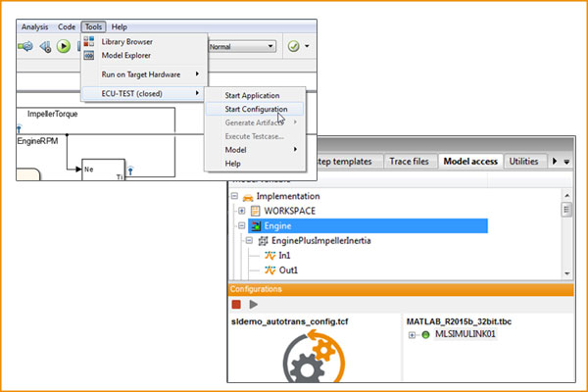Viewport: 588px width, 392px height.
Task: Expand the WORKSPACE node
Action: [x=242, y=211]
